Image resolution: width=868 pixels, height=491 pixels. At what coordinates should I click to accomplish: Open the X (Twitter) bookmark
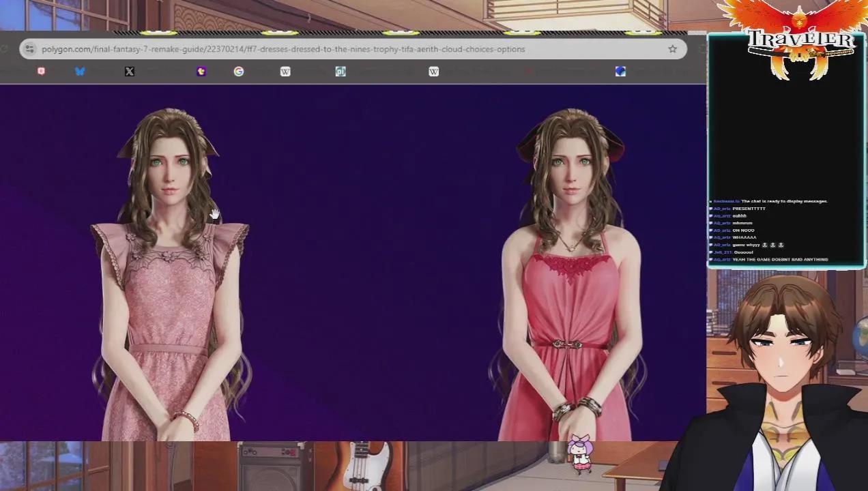[129, 71]
